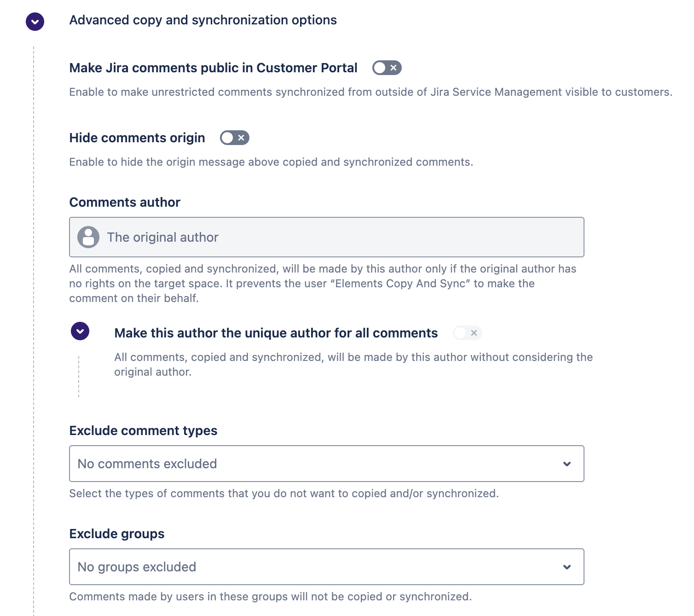Open the Exclude groups dropdown
This screenshot has width=694, height=616.
tap(327, 567)
